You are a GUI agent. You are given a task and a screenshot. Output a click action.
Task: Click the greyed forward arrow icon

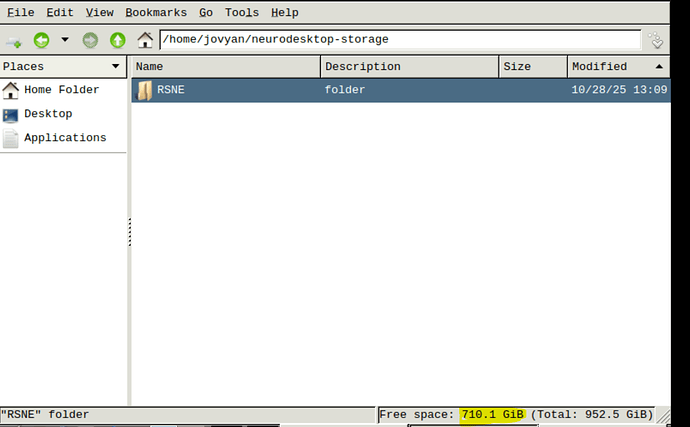(90, 40)
